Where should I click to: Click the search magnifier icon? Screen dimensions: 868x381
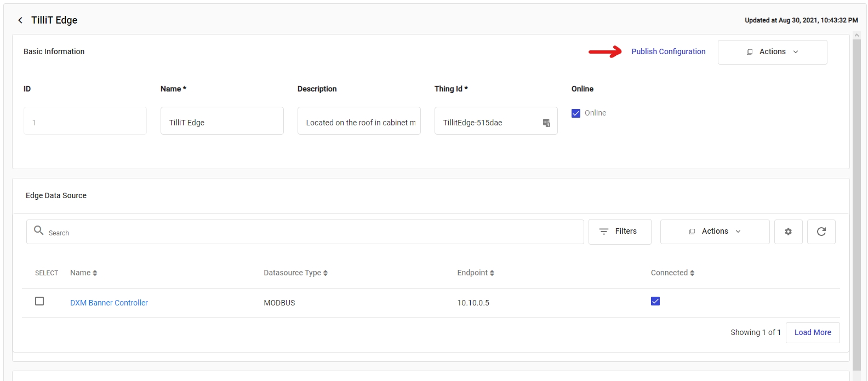click(x=39, y=230)
